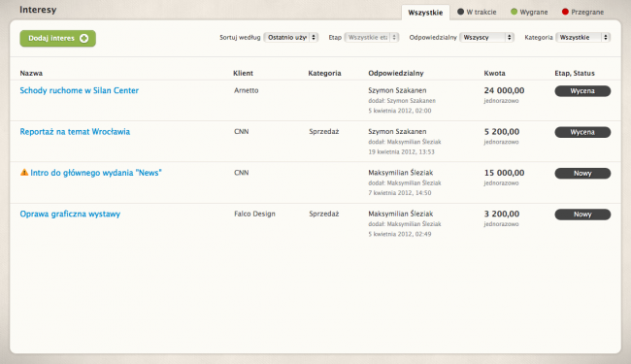The height and width of the screenshot is (364, 631).
Task: Click the Kategoria column header
Action: 324,73
